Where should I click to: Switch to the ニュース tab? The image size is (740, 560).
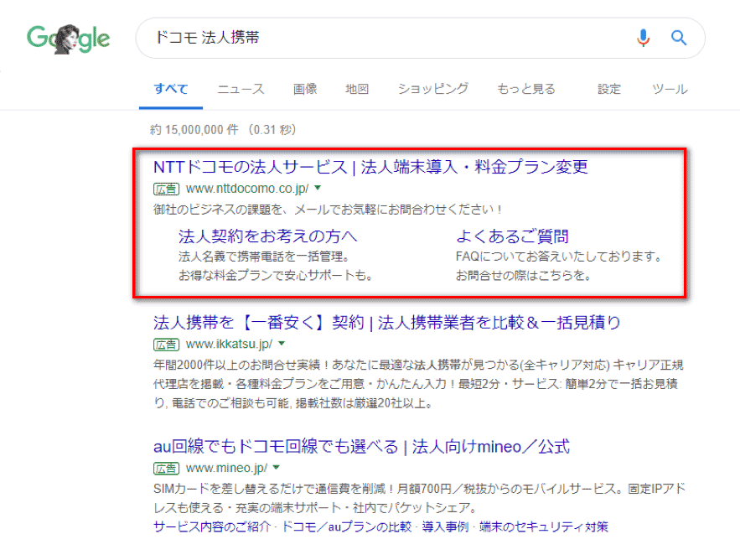click(241, 89)
